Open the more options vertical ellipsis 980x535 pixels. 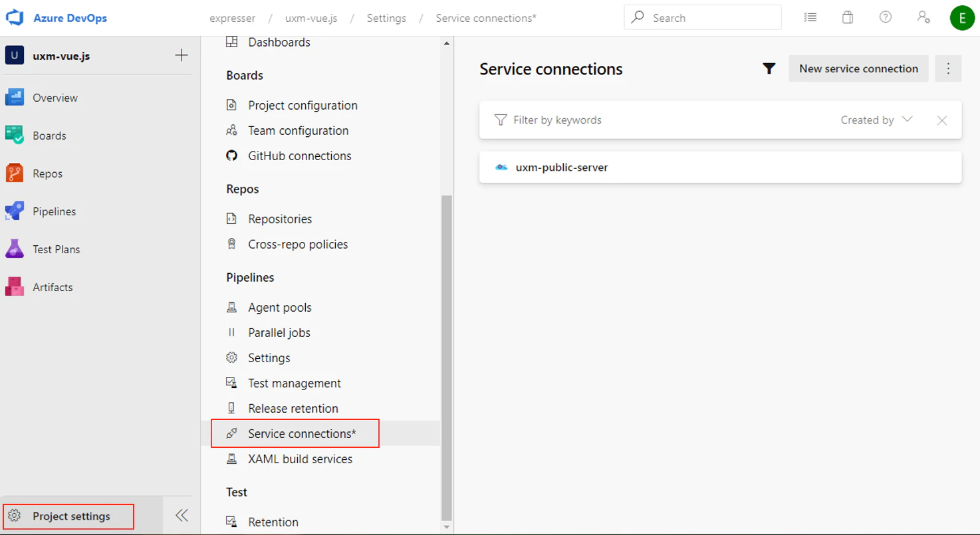(x=949, y=68)
